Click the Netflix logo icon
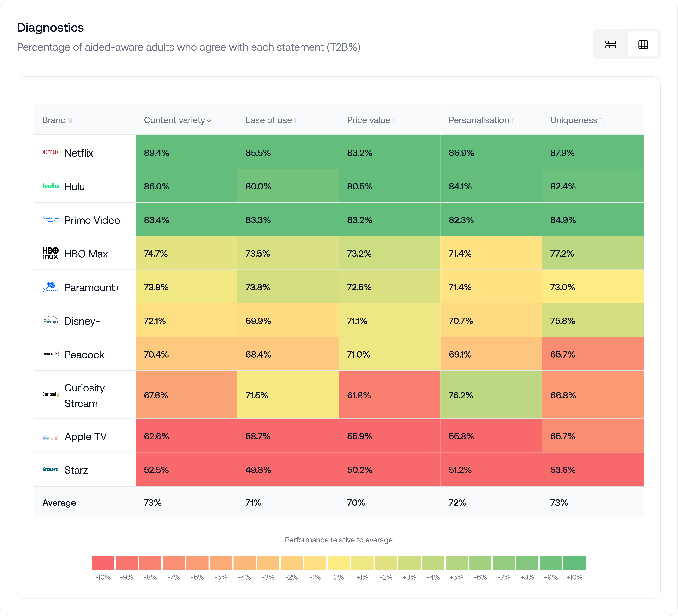678x616 pixels. [50, 152]
